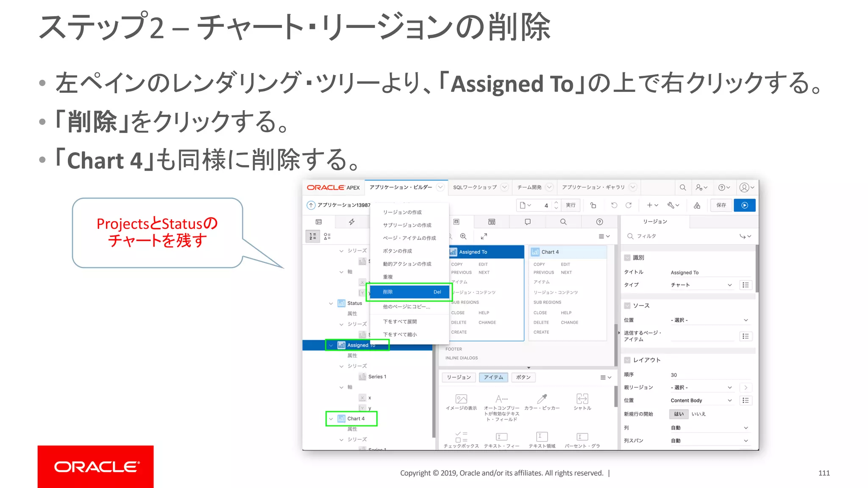Open the 親リージョン select dropdown

[701, 387]
